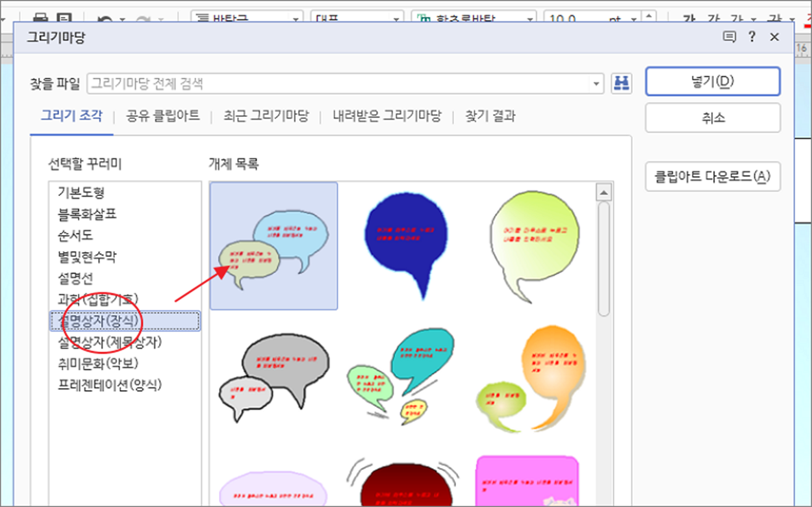Select the blue and beige double speech bubble

pyautogui.click(x=274, y=246)
